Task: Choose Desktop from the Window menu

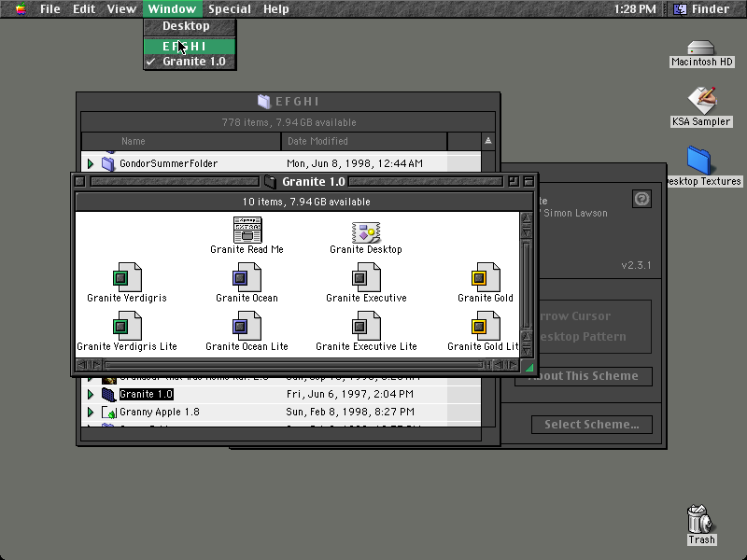Action: click(x=190, y=26)
